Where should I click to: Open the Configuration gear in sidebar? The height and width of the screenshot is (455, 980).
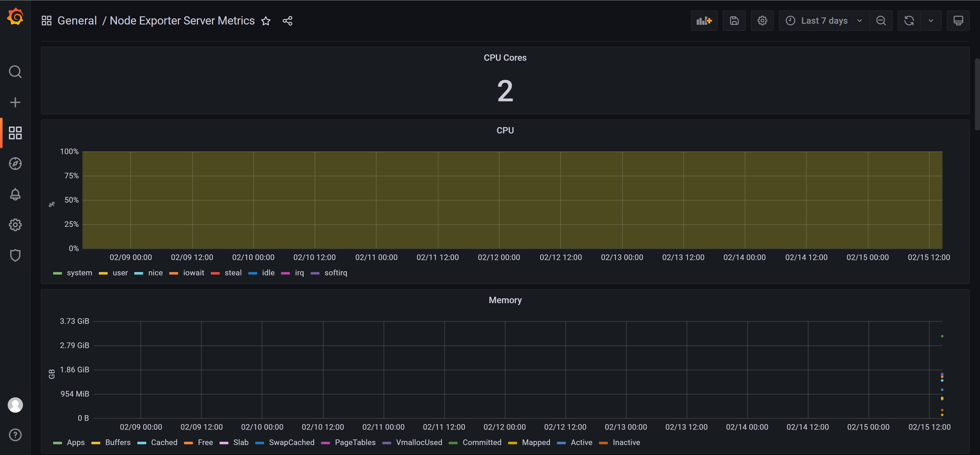15,225
